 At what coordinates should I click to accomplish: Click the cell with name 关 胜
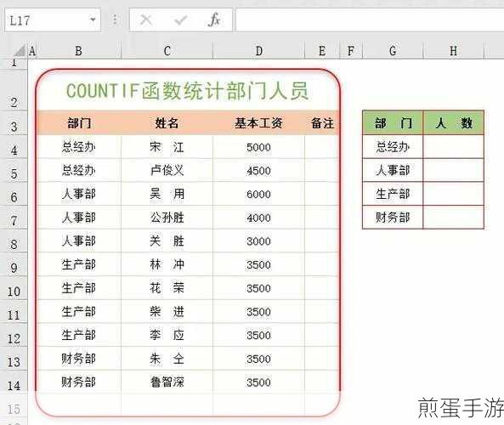click(167, 241)
